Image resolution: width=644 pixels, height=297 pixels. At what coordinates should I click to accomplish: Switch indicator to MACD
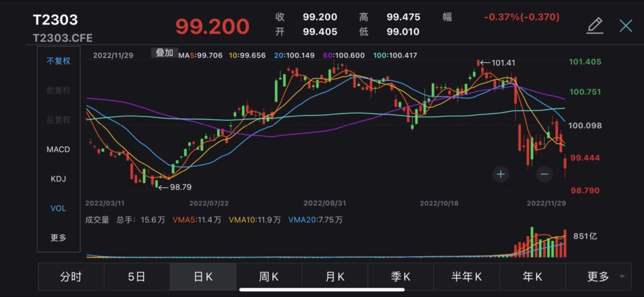pos(58,149)
